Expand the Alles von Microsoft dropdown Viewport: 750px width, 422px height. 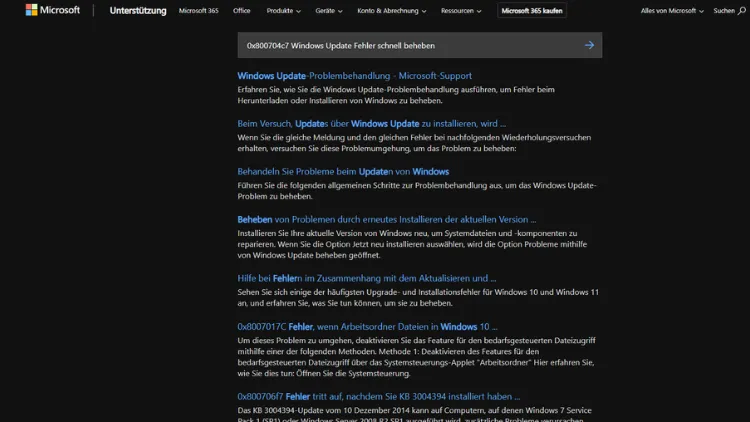pos(672,11)
